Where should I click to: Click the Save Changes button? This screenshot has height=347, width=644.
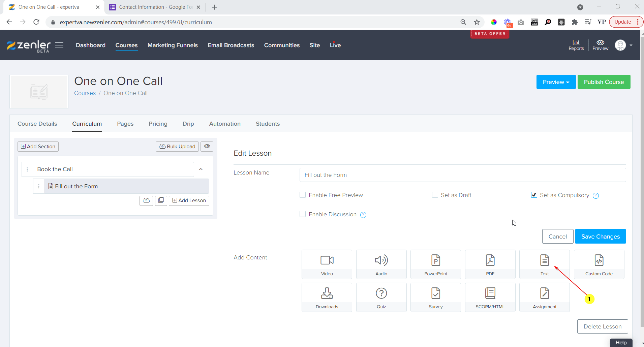click(x=600, y=236)
